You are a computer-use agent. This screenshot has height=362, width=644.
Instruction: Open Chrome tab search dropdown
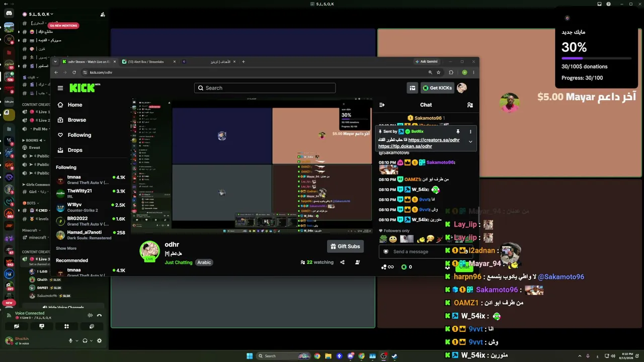pos(56,62)
